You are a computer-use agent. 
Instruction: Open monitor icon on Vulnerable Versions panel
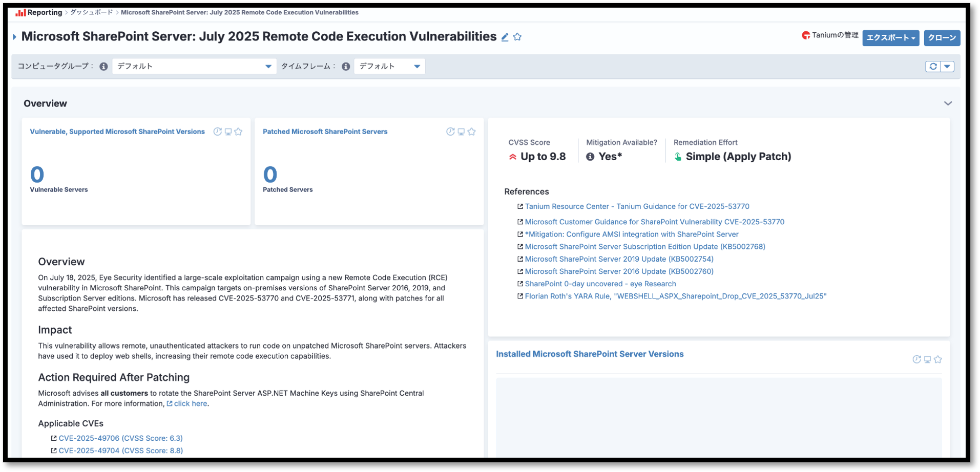tap(228, 132)
